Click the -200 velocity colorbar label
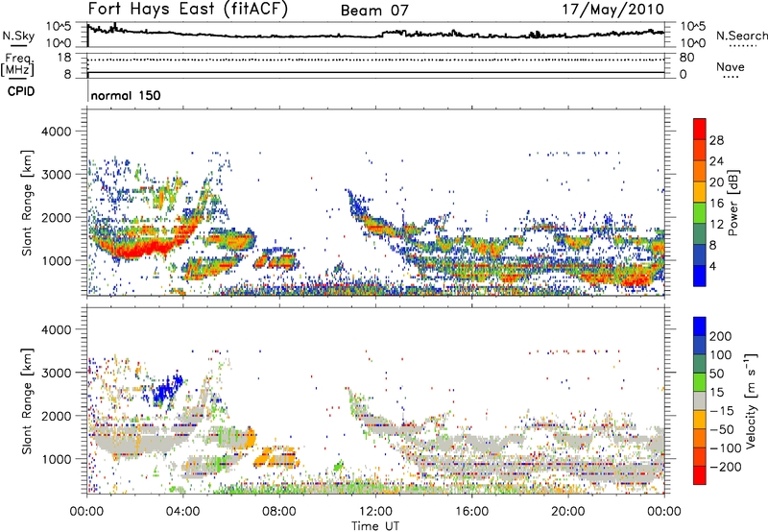 click(x=724, y=467)
